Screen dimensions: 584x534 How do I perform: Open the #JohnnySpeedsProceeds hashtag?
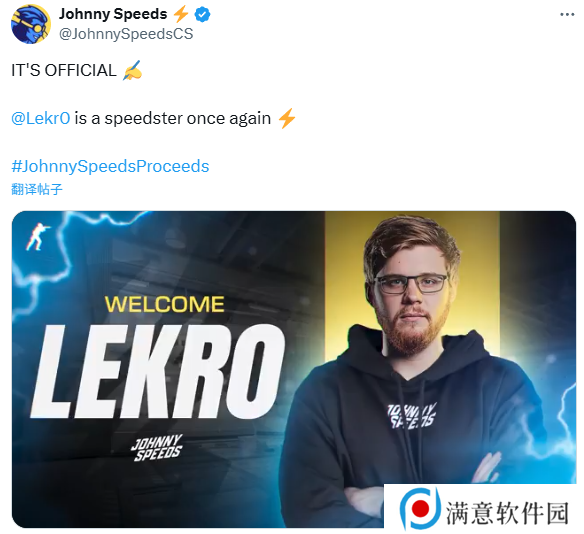110,166
